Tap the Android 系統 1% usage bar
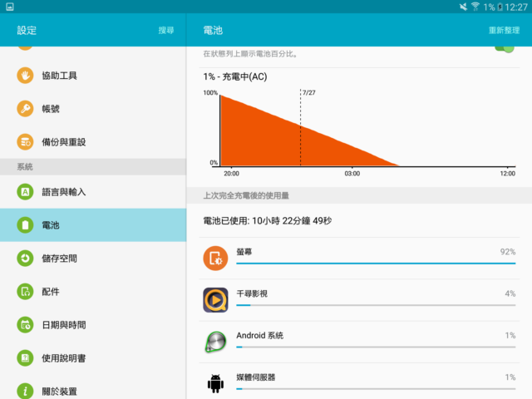The height and width of the screenshot is (399, 532). tap(376, 347)
